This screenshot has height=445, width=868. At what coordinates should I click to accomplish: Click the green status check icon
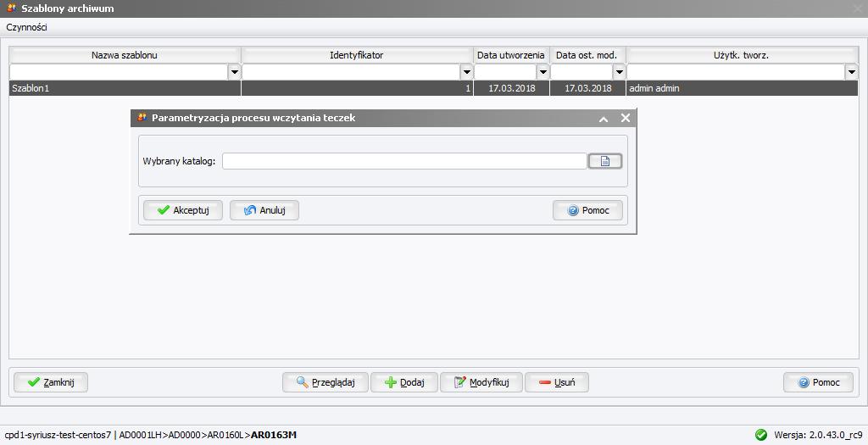tap(761, 435)
